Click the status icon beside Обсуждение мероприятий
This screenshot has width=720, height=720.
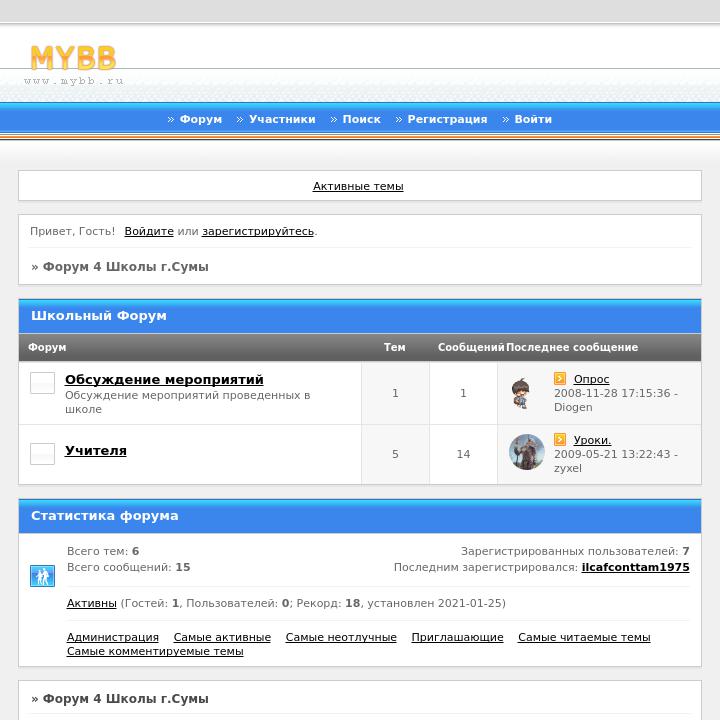coord(42,383)
